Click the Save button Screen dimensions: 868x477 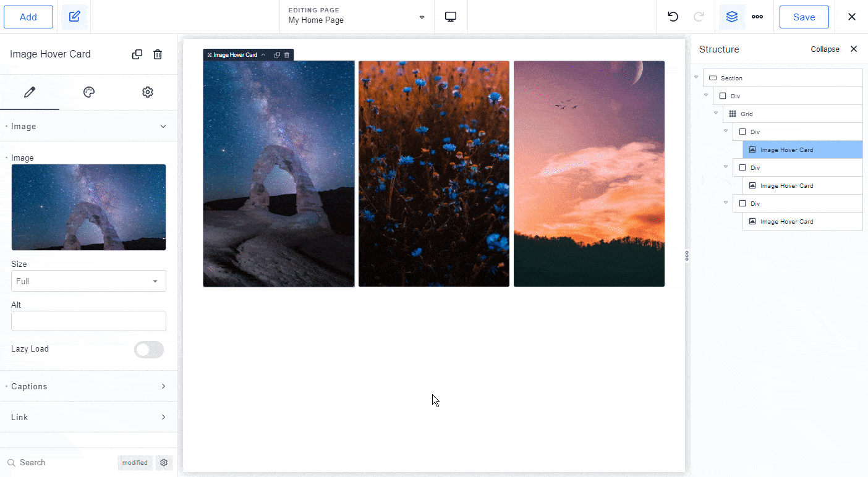pyautogui.click(x=804, y=17)
